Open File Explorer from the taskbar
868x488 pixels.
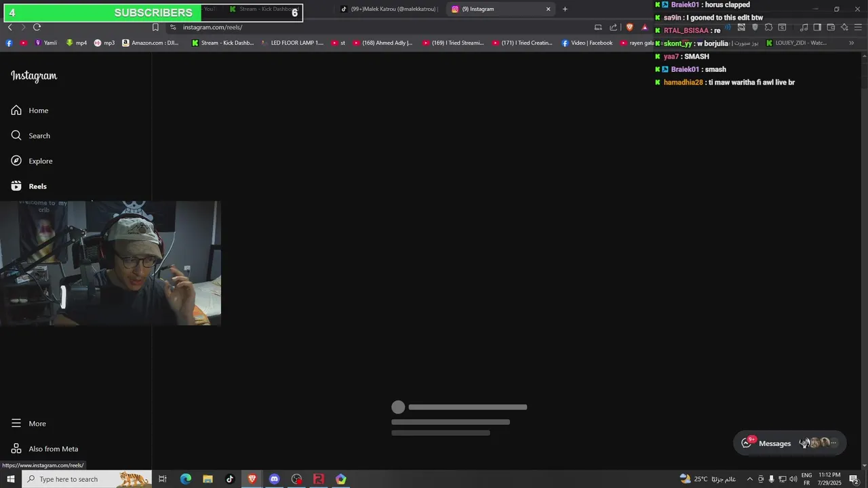[x=208, y=479]
